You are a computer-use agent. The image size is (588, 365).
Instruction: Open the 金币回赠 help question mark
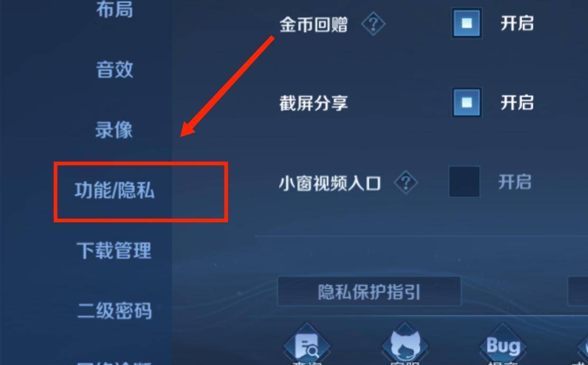coord(373,24)
